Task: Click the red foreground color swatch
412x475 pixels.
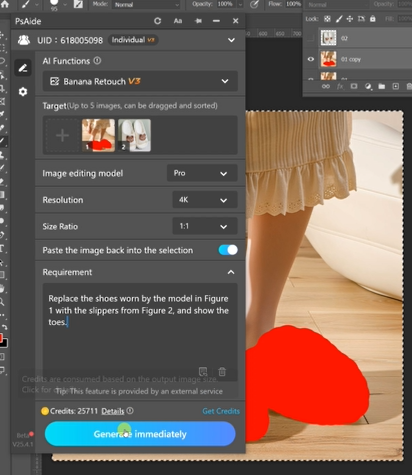Action: point(1,339)
